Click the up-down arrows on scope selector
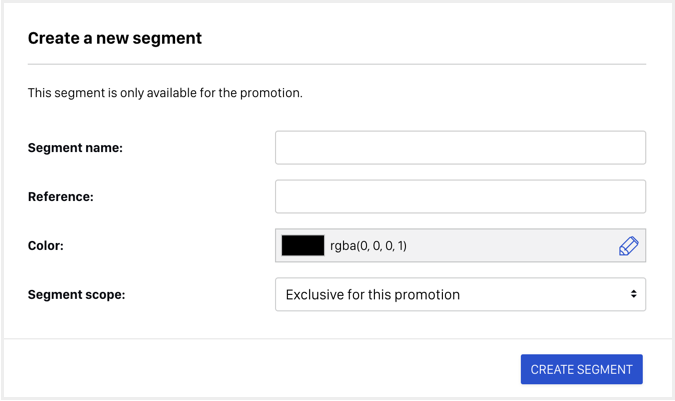This screenshot has width=675, height=401. [633, 294]
